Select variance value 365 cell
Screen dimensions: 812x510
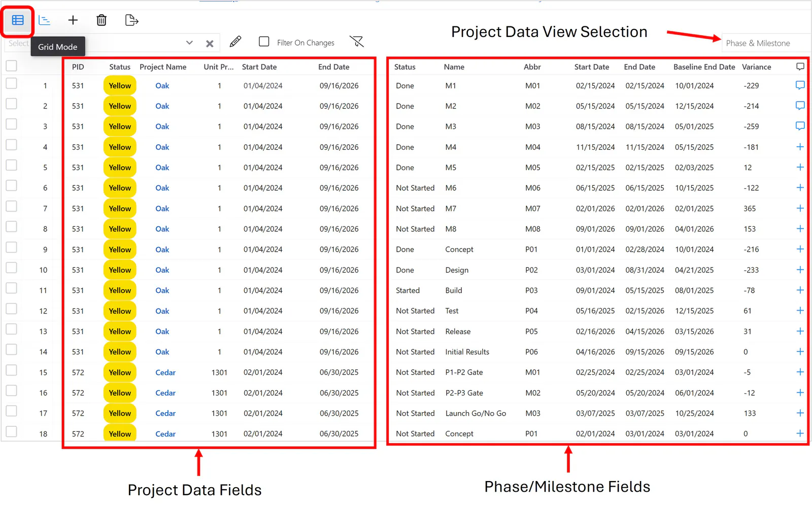pos(750,209)
